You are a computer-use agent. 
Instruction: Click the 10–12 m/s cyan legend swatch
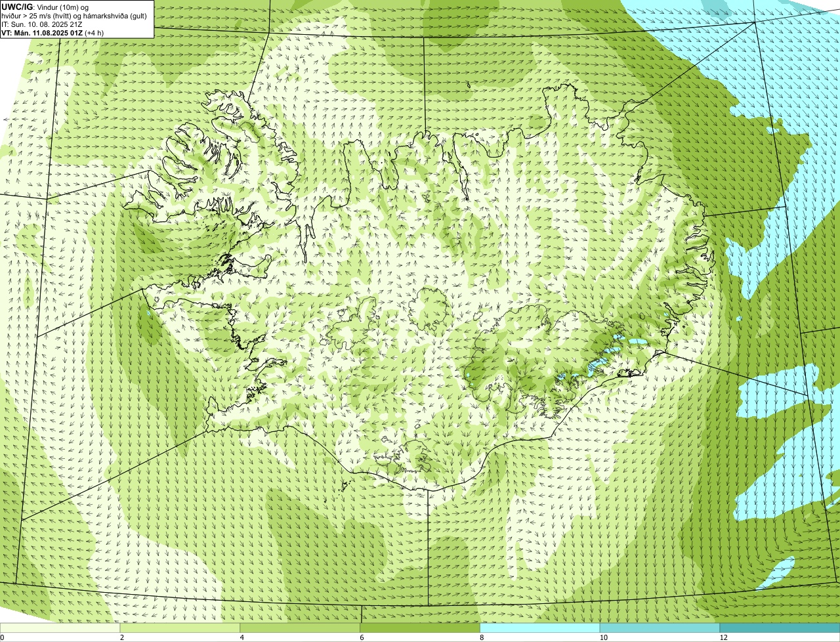pos(660,628)
